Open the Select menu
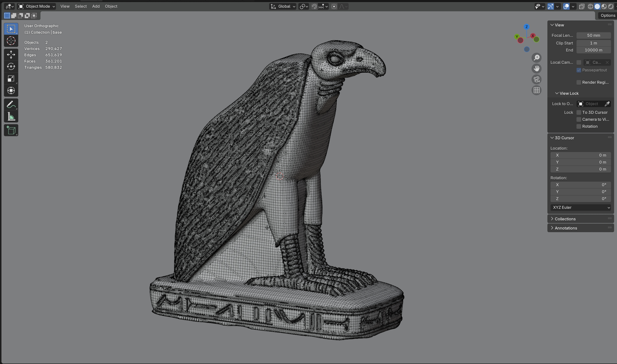Screen dimensions: 617x364 80,6
